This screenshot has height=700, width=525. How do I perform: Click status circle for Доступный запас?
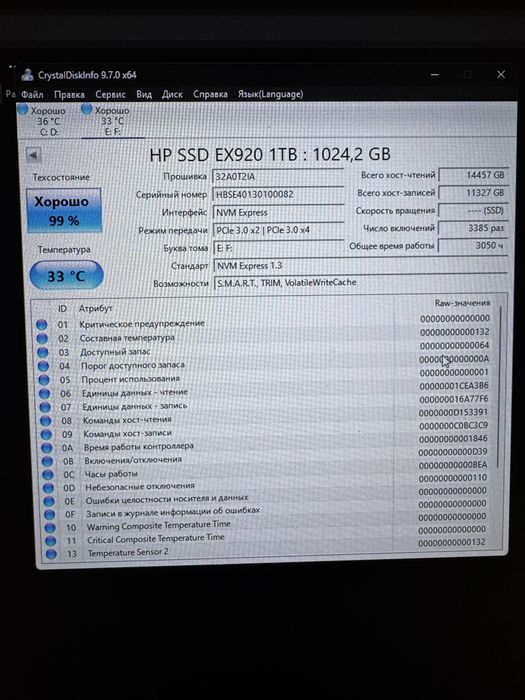[43, 353]
